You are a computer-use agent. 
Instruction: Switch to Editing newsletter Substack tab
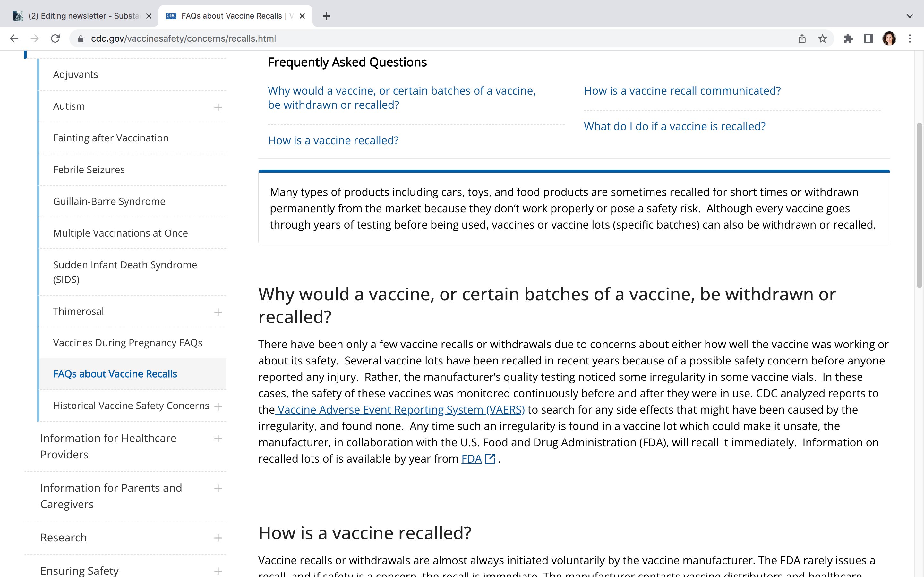point(84,16)
